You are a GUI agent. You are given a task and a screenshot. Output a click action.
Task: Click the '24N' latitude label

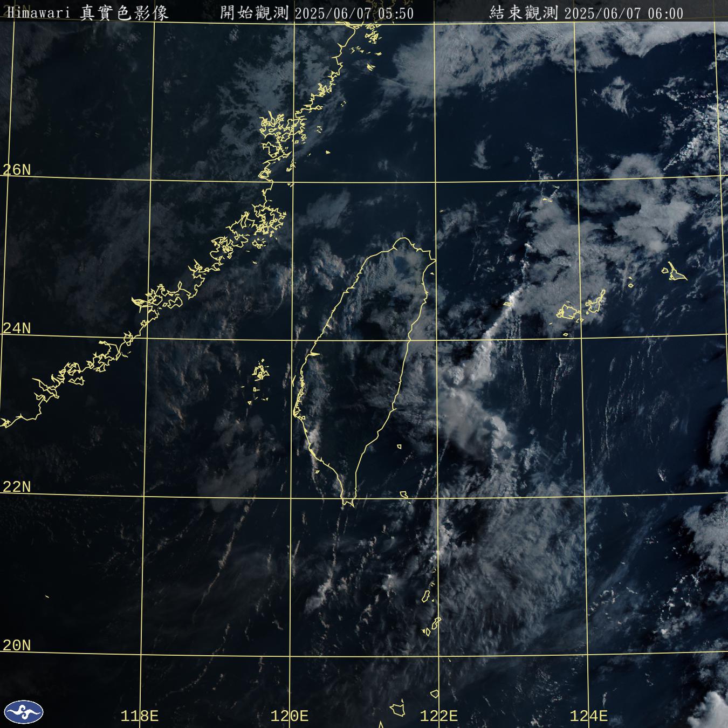coord(17,328)
